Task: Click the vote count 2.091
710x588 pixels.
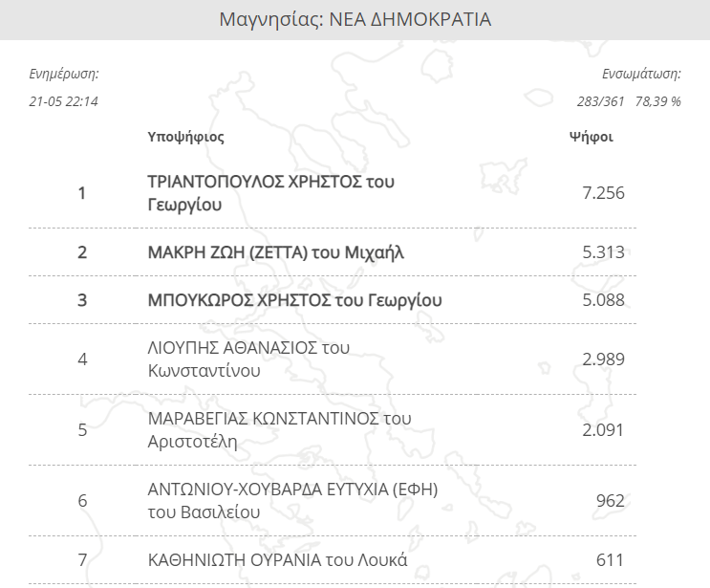Action: [603, 429]
